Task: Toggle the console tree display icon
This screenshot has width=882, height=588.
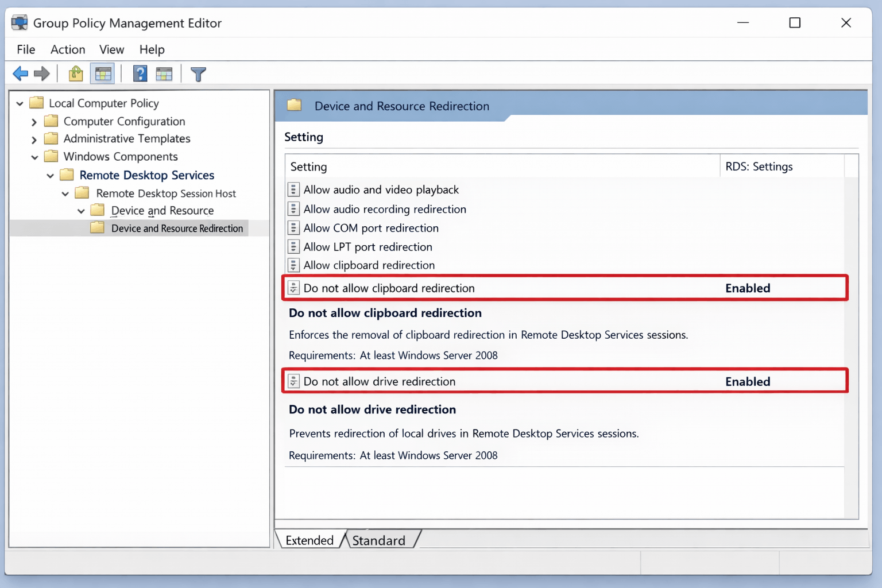Action: click(102, 73)
